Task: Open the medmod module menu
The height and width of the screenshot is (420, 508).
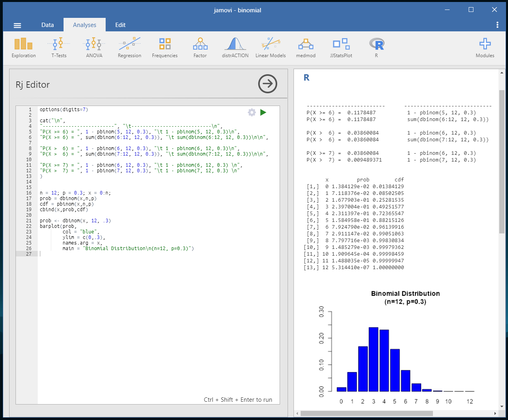Action: click(x=306, y=48)
